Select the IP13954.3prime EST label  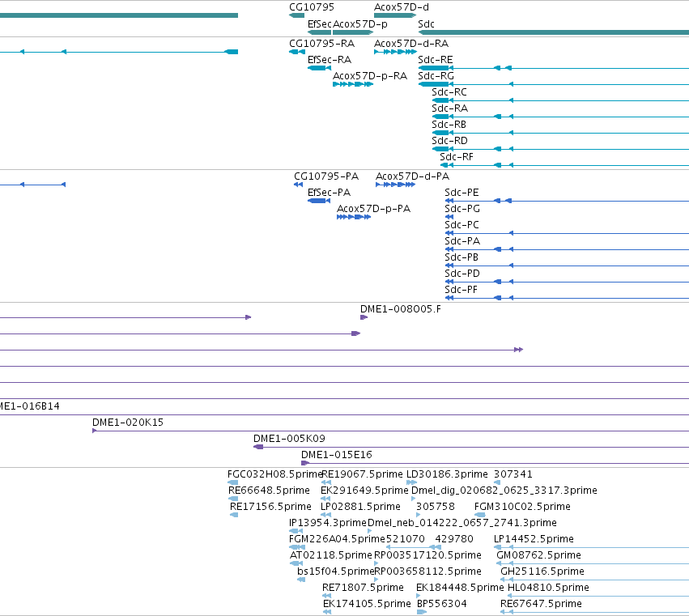327,523
